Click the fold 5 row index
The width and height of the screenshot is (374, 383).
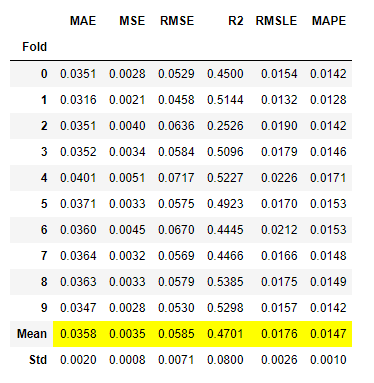point(44,204)
